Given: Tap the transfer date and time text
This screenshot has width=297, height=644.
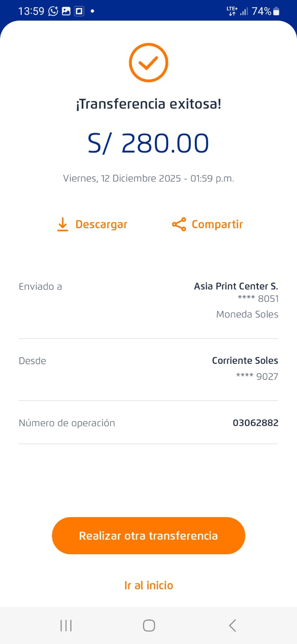Looking at the screenshot, I should tap(148, 178).
